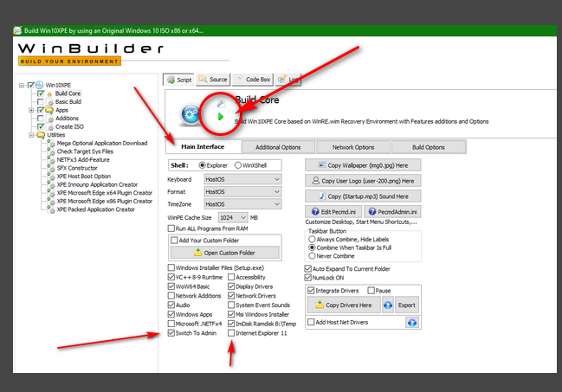The width and height of the screenshot is (562, 392).
Task: Click the Open Custom Folder button
Action: (x=225, y=253)
